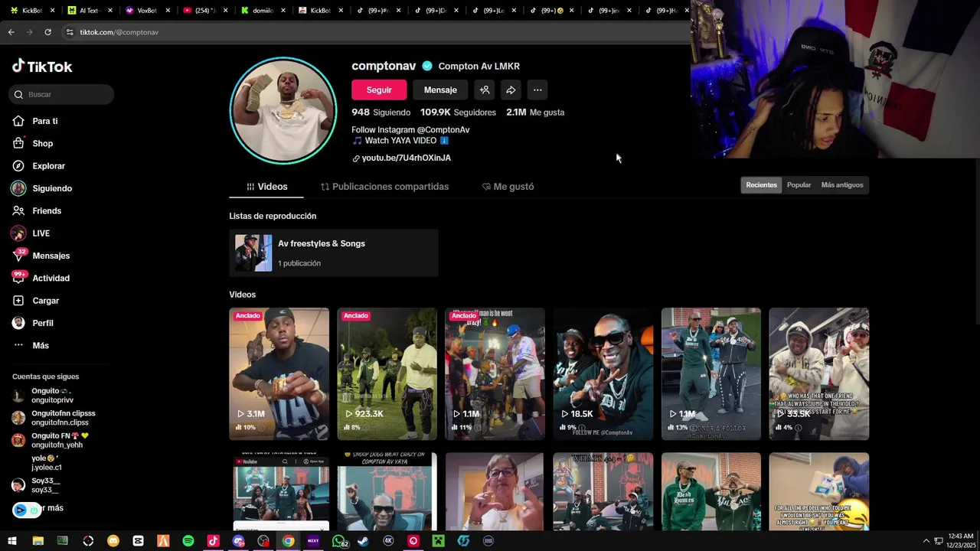The height and width of the screenshot is (551, 980).
Task: Open pinned video with 1.1M views and 11%
Action: click(x=495, y=373)
